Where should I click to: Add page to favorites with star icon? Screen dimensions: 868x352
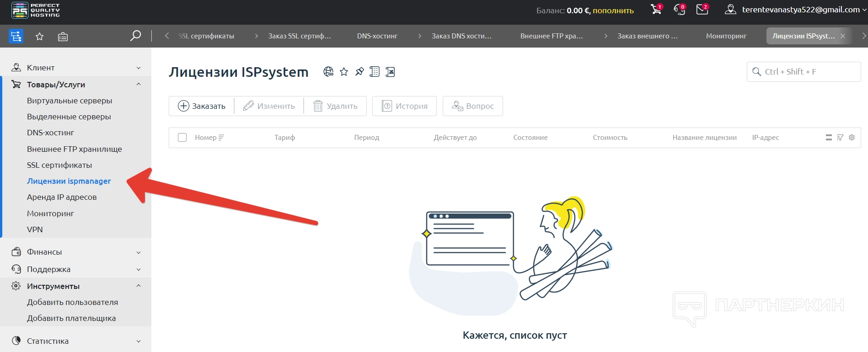(x=344, y=72)
